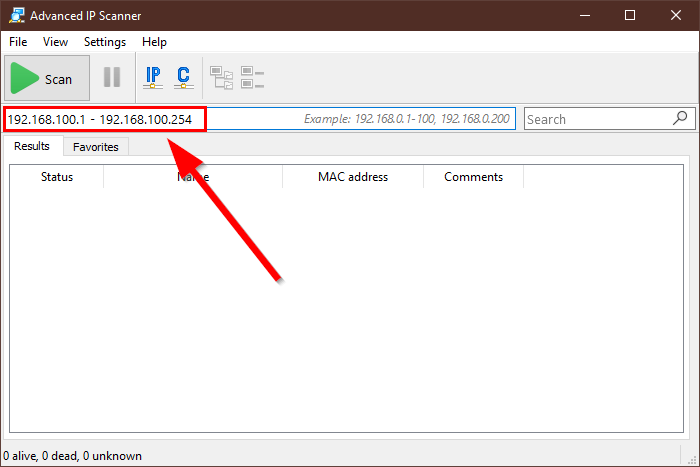The image size is (700, 467).
Task: Click the search magnifier icon
Action: [x=680, y=118]
